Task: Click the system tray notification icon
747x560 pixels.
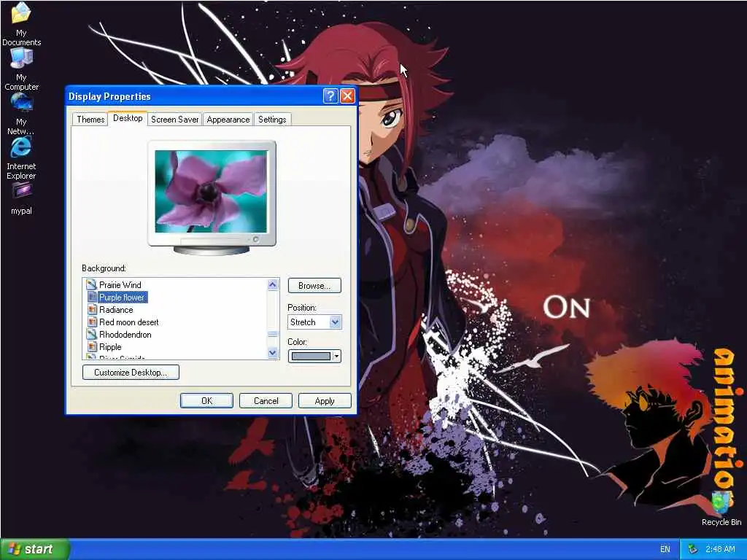Action: pyautogui.click(x=693, y=549)
